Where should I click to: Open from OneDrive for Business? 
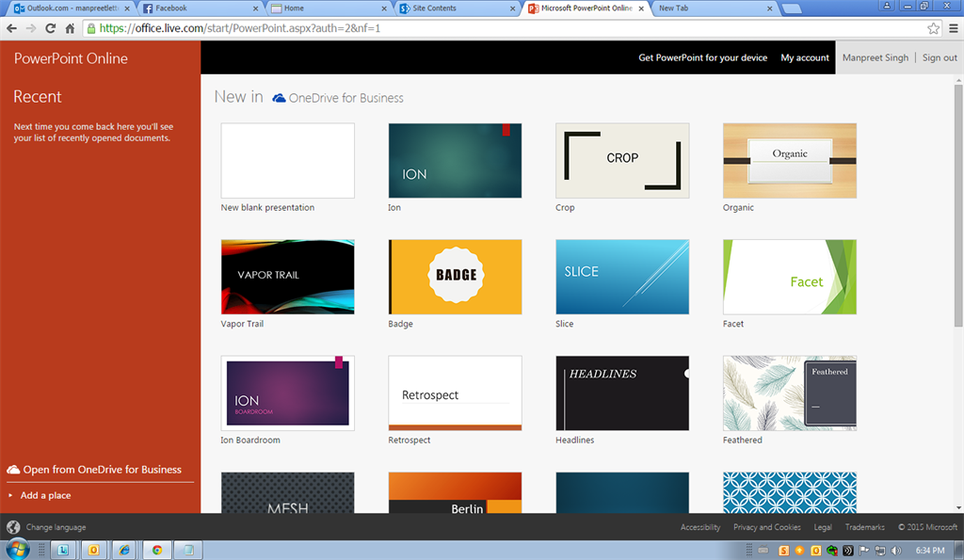click(95, 470)
